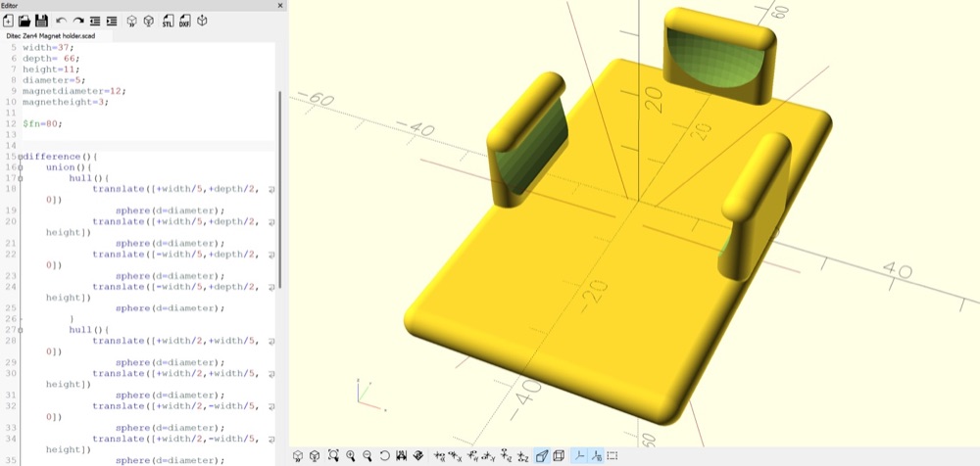Toggle the show axes button

[579, 456]
